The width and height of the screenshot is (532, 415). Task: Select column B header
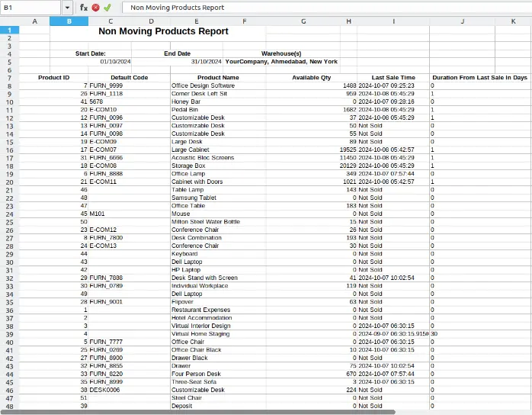[x=69, y=21]
